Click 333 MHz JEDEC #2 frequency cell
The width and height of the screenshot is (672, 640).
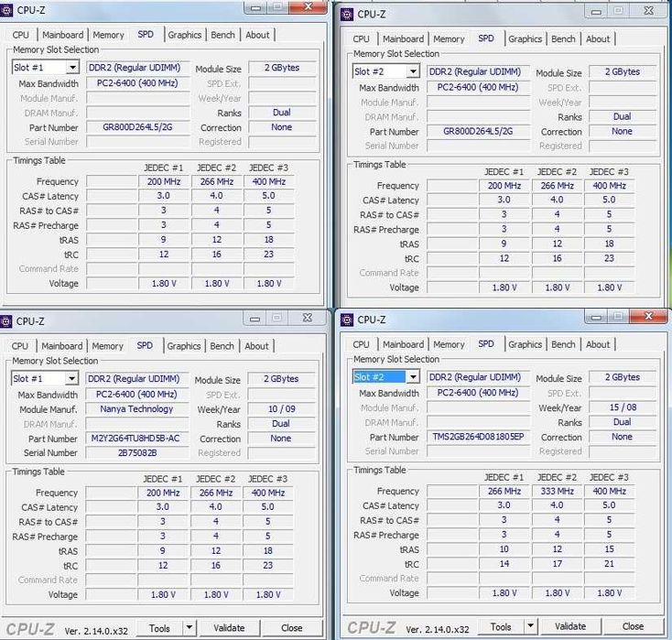557,492
